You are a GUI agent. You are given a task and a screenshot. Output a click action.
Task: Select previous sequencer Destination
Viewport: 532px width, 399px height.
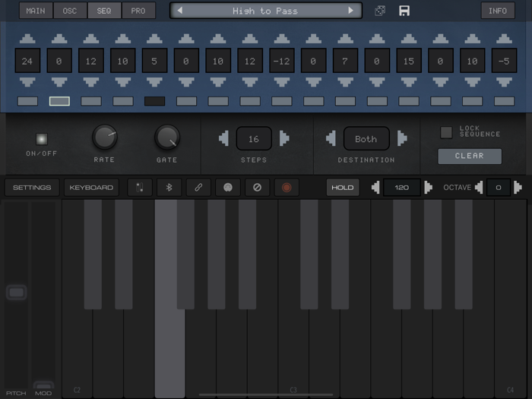point(331,138)
